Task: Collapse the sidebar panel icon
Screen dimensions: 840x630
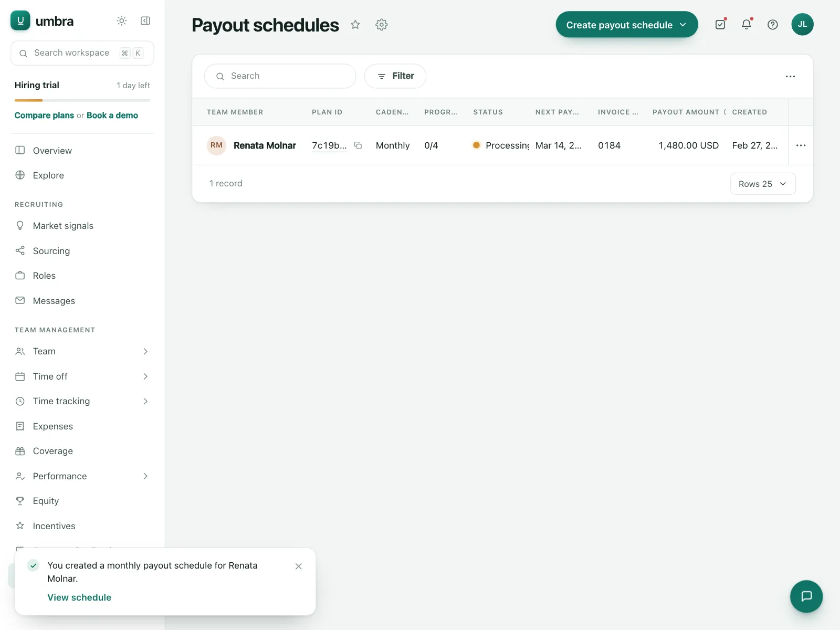Action: click(x=145, y=20)
